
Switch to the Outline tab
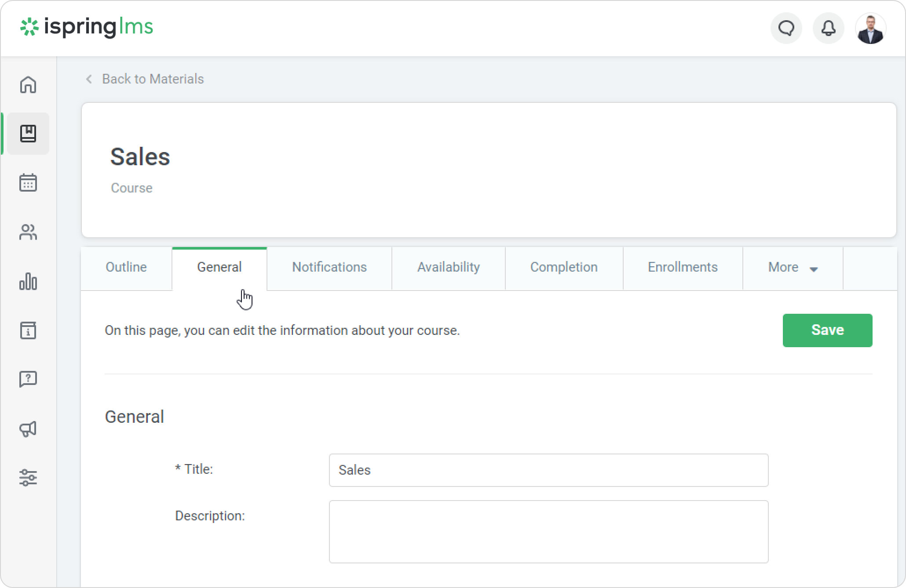(126, 268)
